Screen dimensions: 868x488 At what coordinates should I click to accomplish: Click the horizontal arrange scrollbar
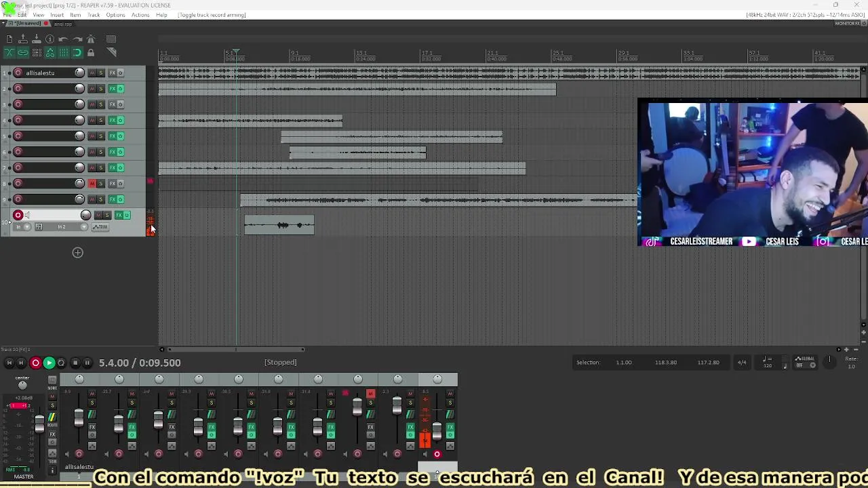[x=235, y=350]
